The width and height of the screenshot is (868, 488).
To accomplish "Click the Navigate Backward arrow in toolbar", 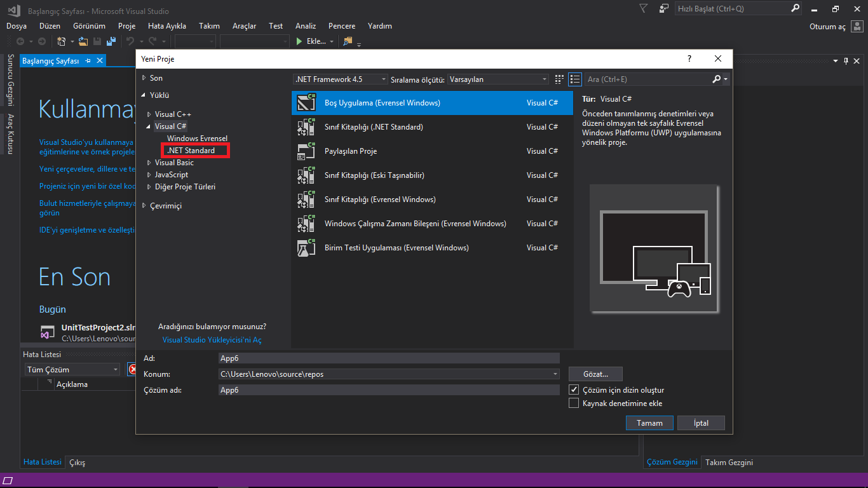I will click(20, 41).
